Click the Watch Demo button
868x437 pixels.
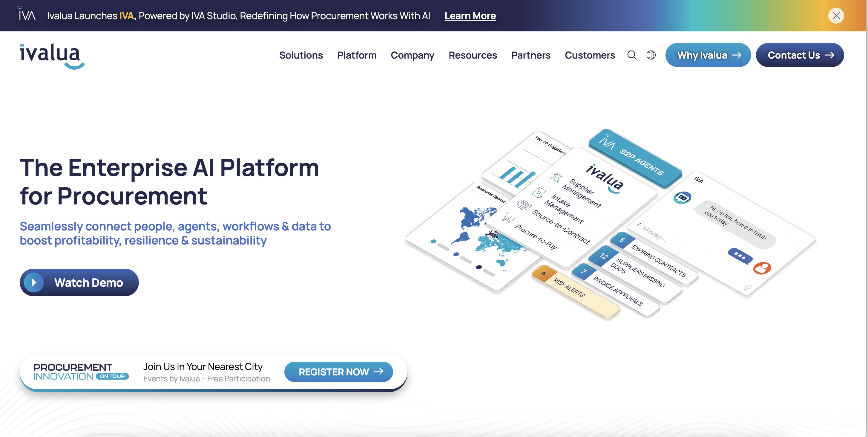point(79,282)
